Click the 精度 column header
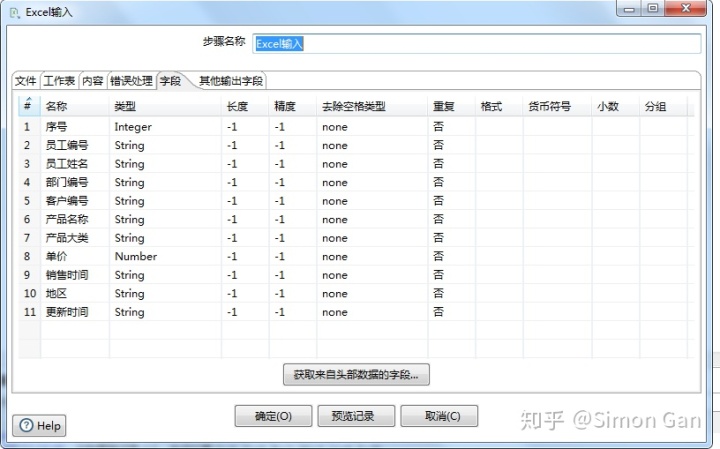This screenshot has width=720, height=449. (x=293, y=107)
